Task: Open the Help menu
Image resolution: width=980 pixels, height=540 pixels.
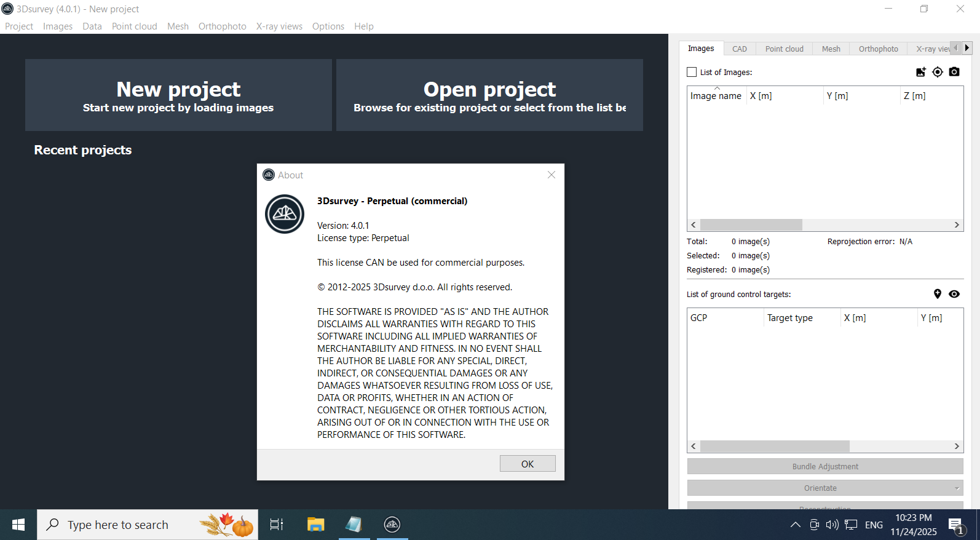Action: coord(363,26)
